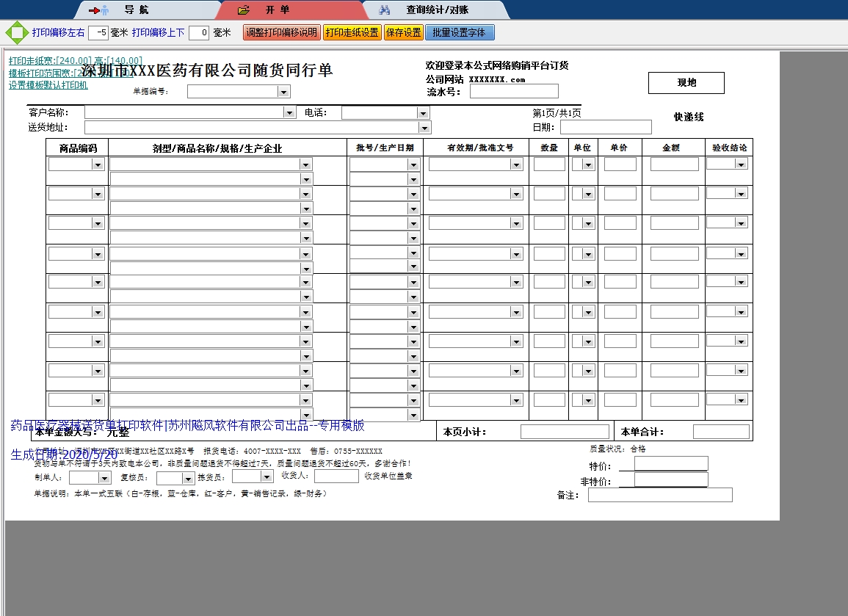Image resolution: width=848 pixels, height=616 pixels.
Task: Select the 现地 box
Action: click(686, 83)
